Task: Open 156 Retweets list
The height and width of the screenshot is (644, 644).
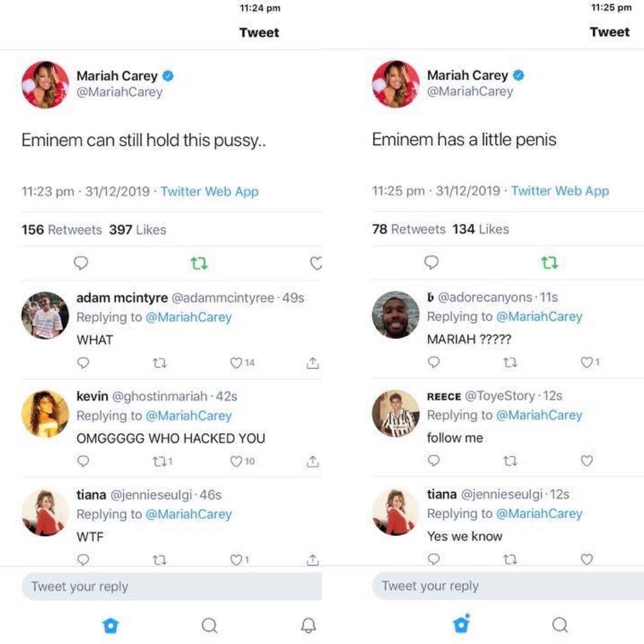Action: click(61, 230)
